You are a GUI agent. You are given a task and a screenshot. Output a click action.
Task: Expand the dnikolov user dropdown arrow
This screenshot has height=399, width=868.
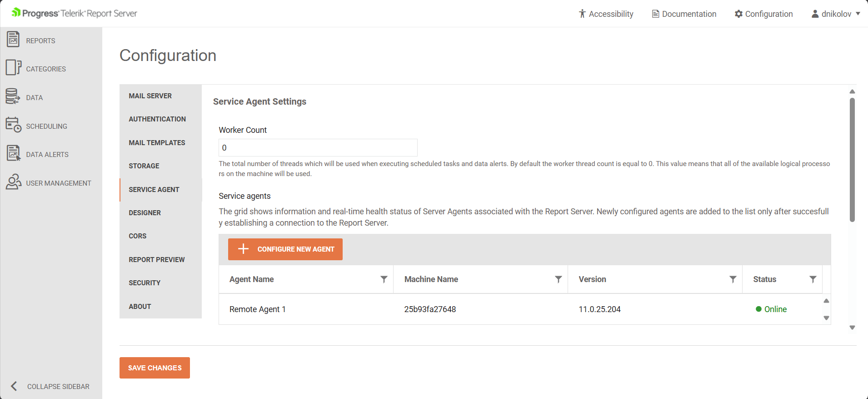(858, 14)
